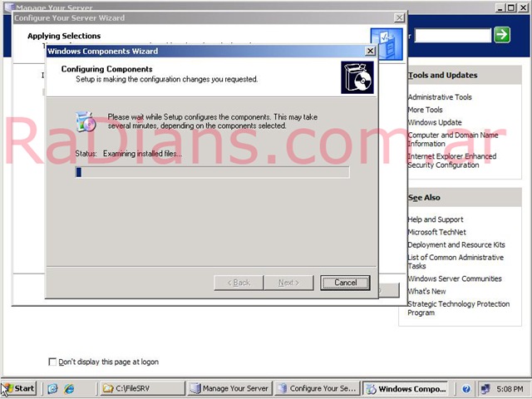Launch Internet Explorer from Quick Launch
Screen dimensions: 532x399
69,388
